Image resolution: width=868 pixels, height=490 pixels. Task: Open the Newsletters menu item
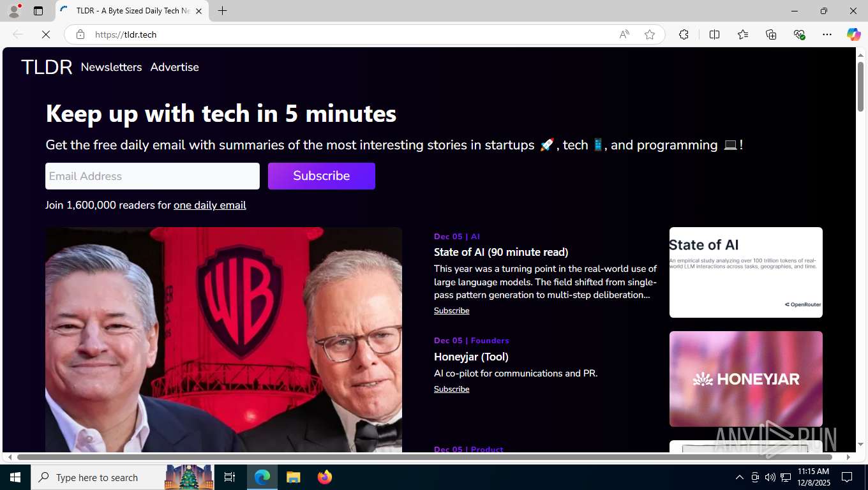tap(111, 67)
